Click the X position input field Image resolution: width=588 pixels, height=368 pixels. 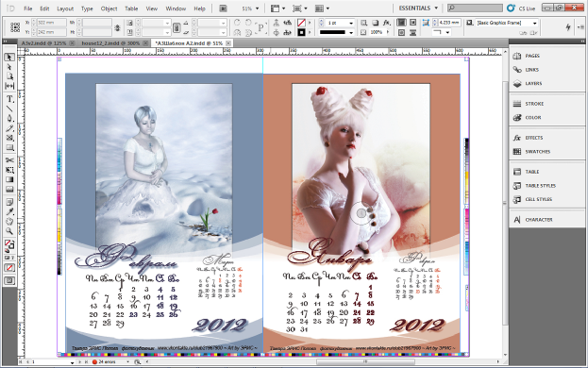(x=51, y=23)
